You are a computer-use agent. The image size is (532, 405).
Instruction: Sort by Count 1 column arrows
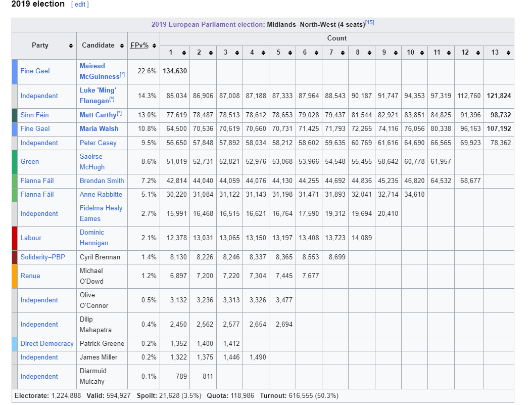(184, 53)
